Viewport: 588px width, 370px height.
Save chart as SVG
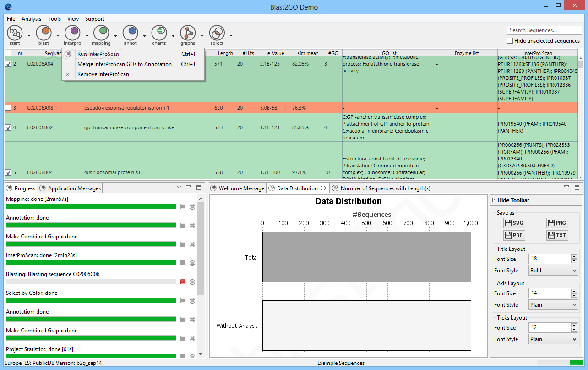[514, 223]
